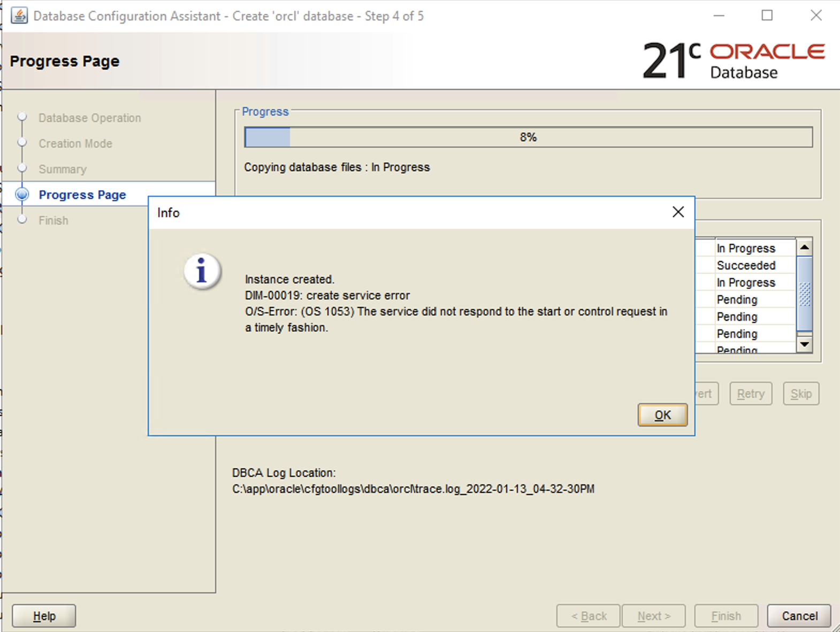Click the Skip button
Screen dimensions: 840x632
click(801, 394)
